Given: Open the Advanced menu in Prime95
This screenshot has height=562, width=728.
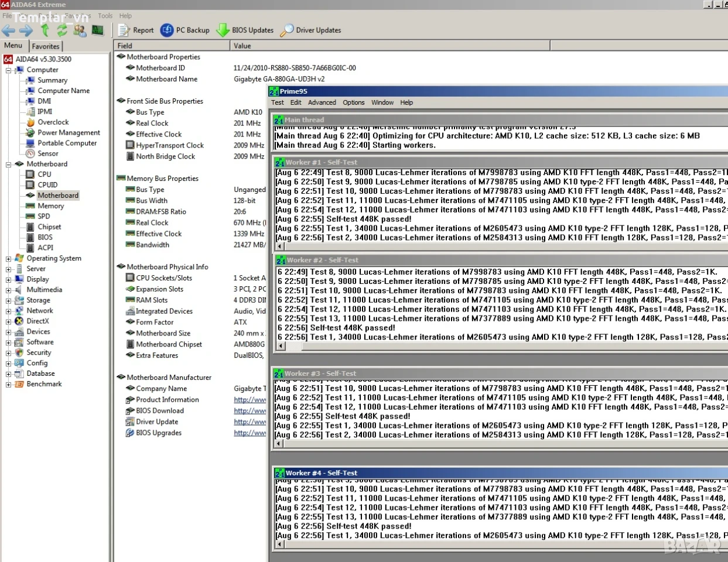Looking at the screenshot, I should (x=322, y=102).
